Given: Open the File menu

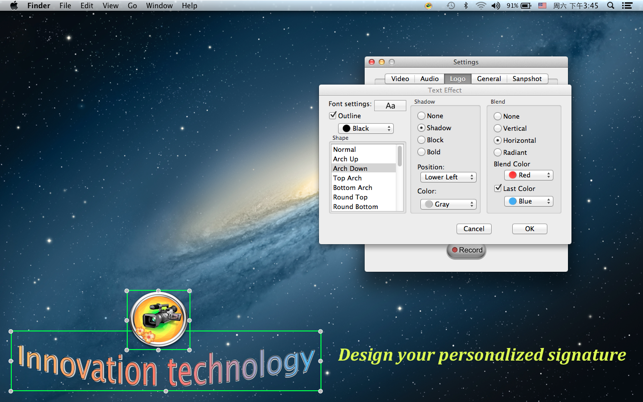Looking at the screenshot, I should (x=65, y=5).
